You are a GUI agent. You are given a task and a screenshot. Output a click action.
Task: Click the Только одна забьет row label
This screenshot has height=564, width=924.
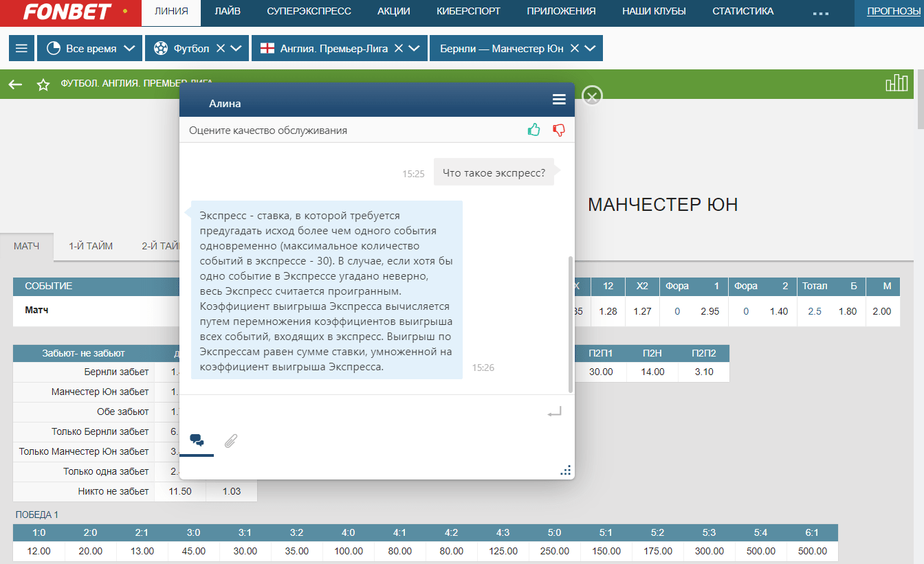106,471
